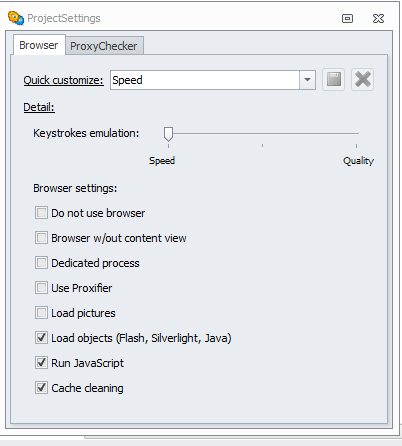The width and height of the screenshot is (402, 446).
Task: Click the float panel window icon
Action: (x=347, y=18)
